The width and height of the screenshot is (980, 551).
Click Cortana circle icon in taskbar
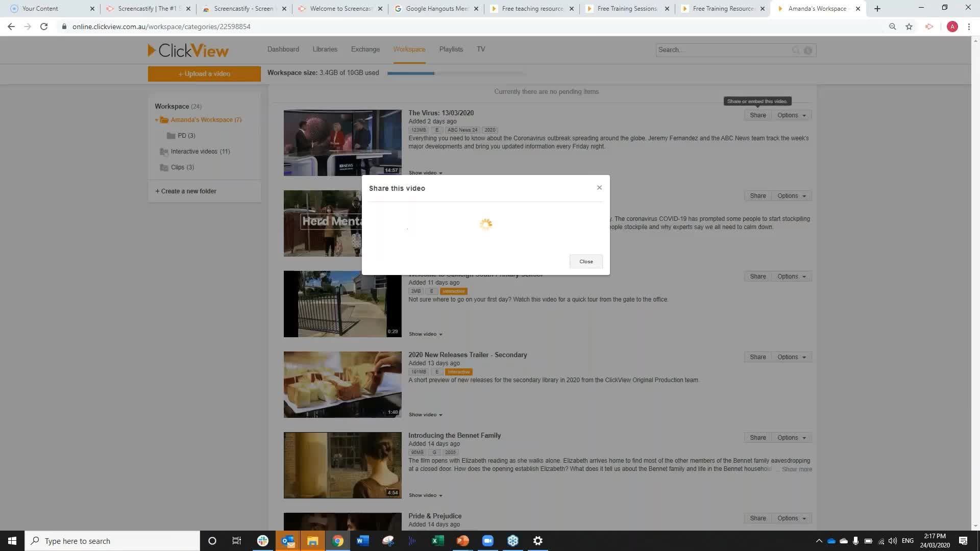click(212, 541)
